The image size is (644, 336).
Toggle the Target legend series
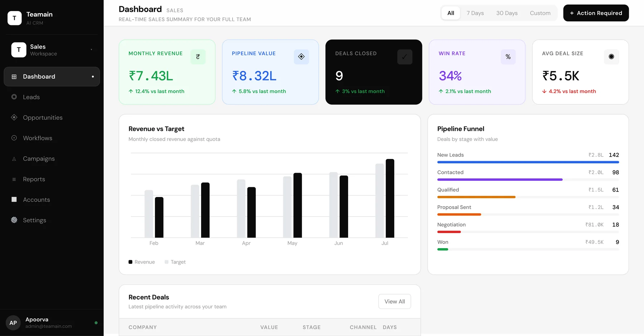coord(175,262)
